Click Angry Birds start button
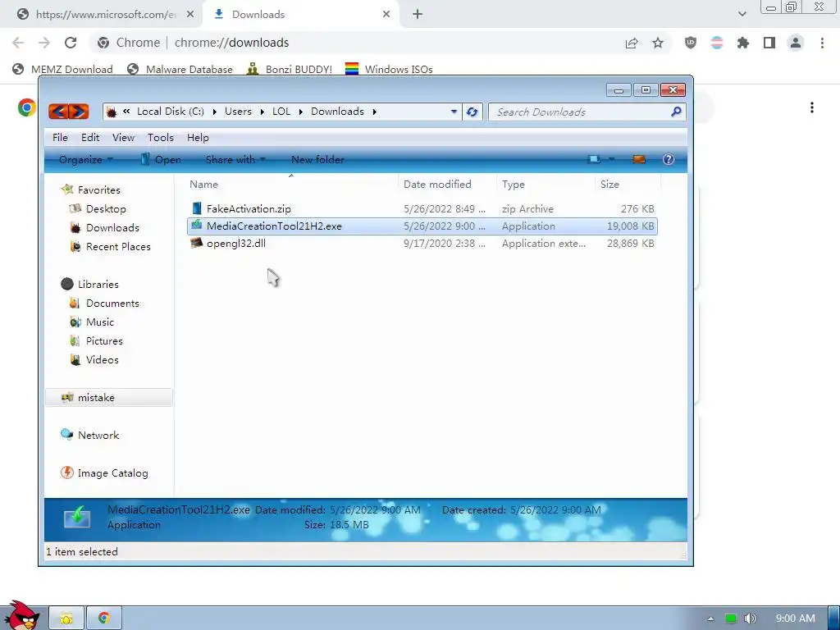 (x=21, y=615)
